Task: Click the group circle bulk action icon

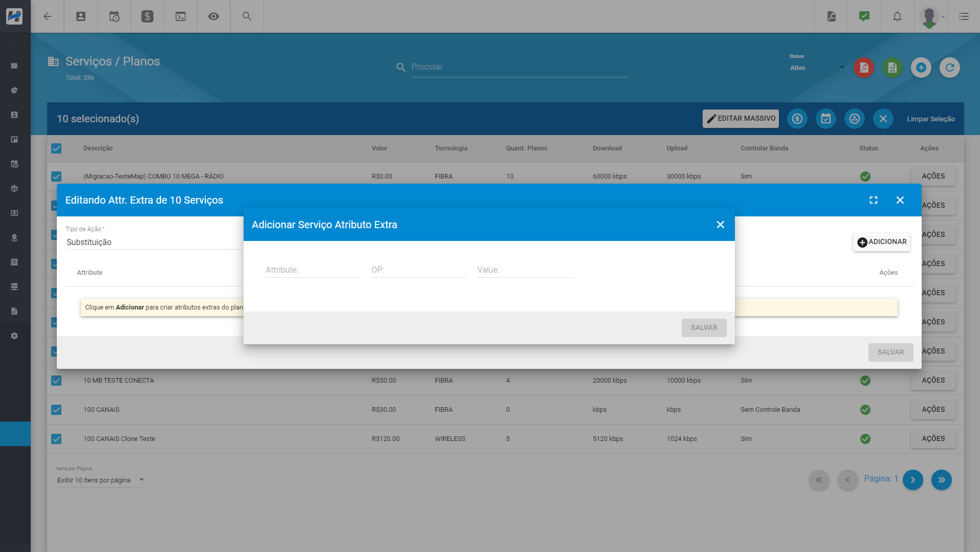Action: pyautogui.click(x=855, y=119)
